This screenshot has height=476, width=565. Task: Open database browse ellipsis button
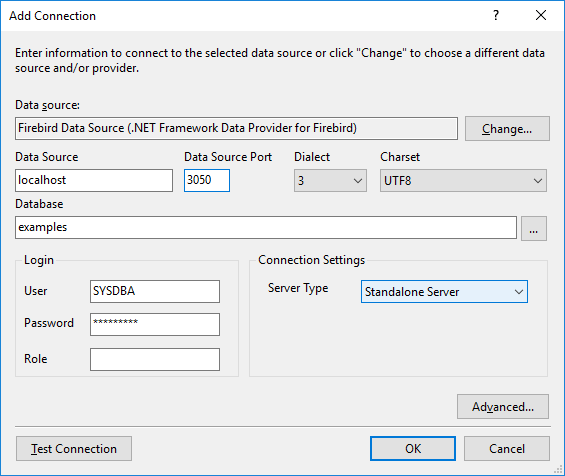pyautogui.click(x=534, y=228)
